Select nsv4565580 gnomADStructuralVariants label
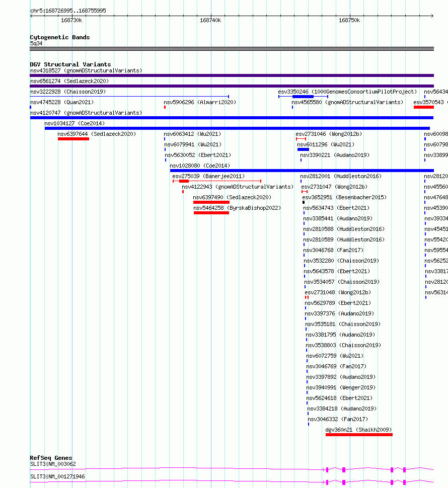 coord(347,103)
